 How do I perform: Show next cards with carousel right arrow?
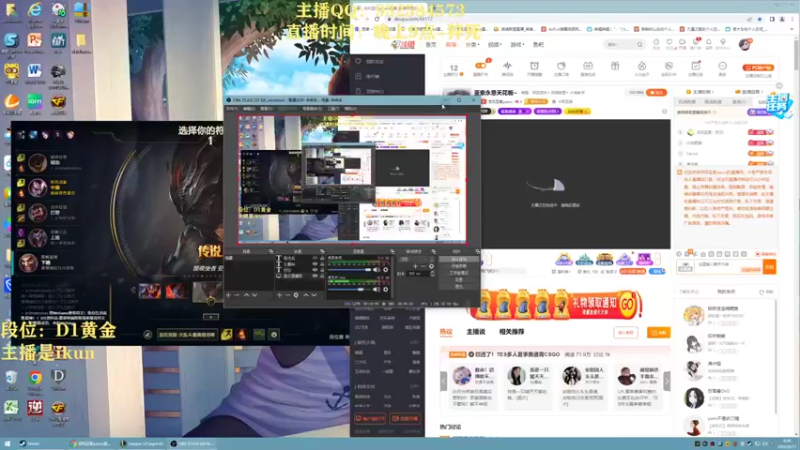point(666,381)
